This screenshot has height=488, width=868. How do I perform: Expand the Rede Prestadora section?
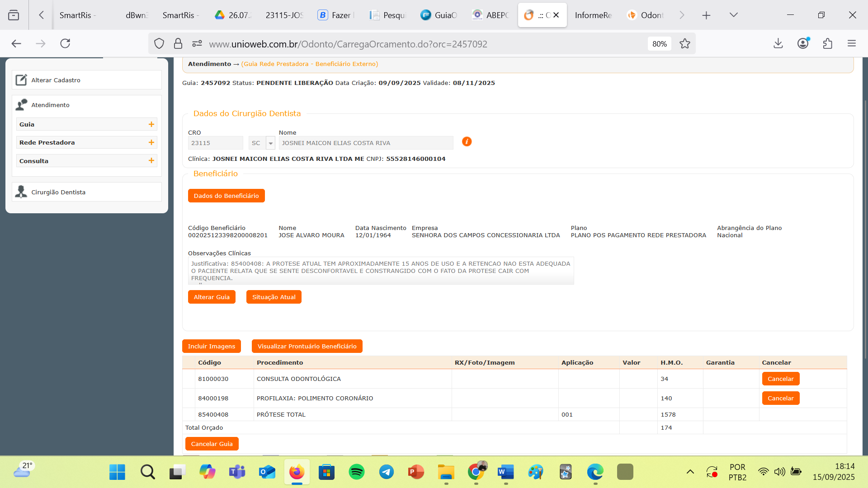(151, 142)
